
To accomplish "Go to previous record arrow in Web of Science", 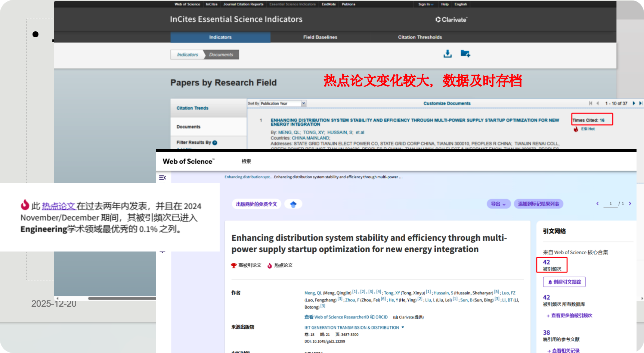I will [x=597, y=204].
